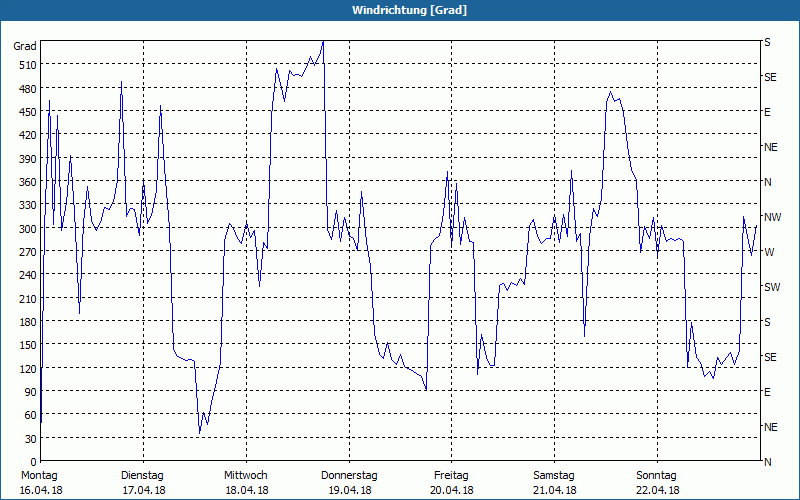Click the 30 value on the left axis

[x=31, y=439]
